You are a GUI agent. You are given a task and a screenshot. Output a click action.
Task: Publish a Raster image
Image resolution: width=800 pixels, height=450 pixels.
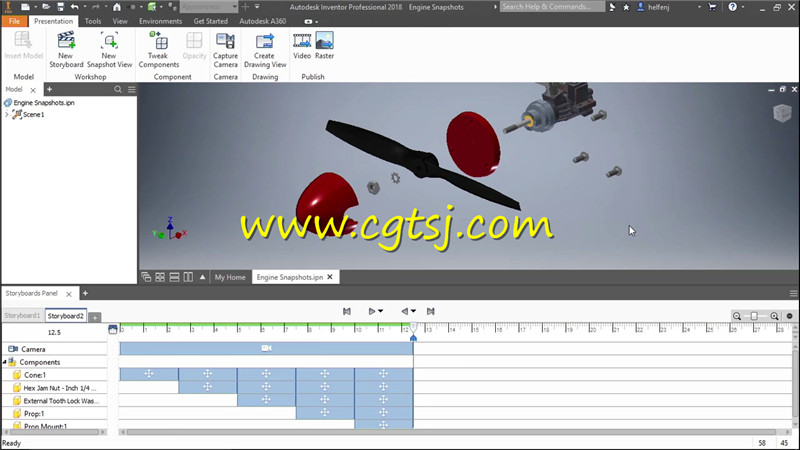(x=324, y=46)
